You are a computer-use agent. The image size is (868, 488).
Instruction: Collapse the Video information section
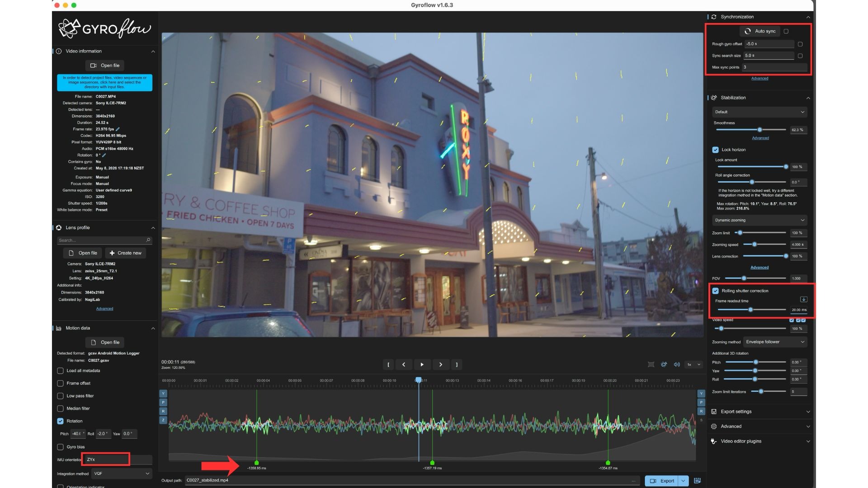point(153,52)
